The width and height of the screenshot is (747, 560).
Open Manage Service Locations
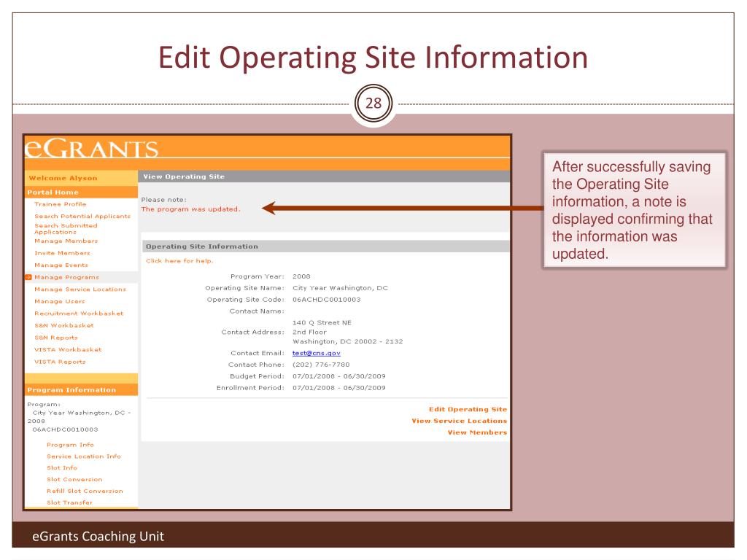coord(80,289)
